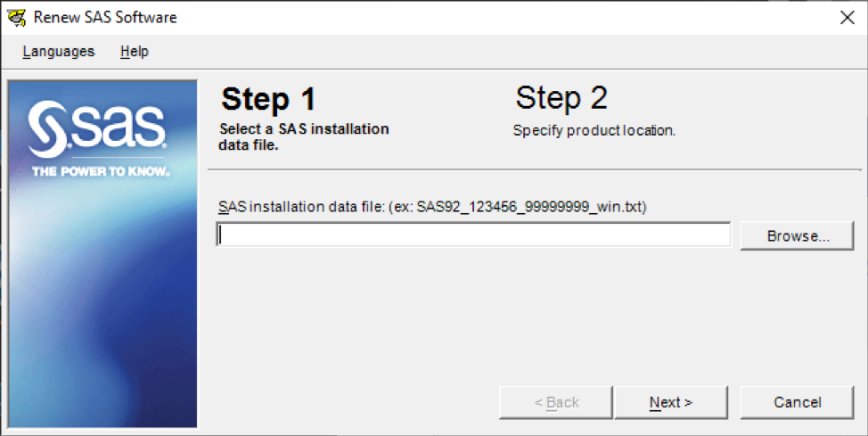Proceed with the Next > button
Image resolution: width=868 pixels, height=436 pixels.
(671, 402)
